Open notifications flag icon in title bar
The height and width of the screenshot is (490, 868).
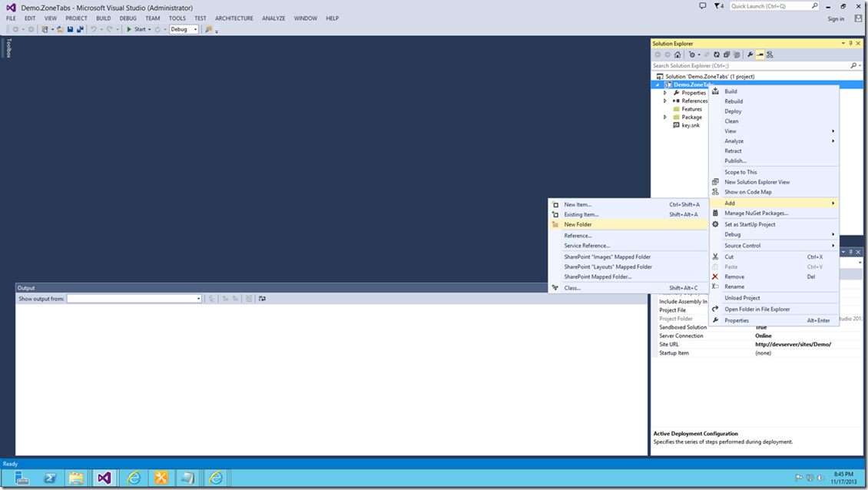click(718, 6)
